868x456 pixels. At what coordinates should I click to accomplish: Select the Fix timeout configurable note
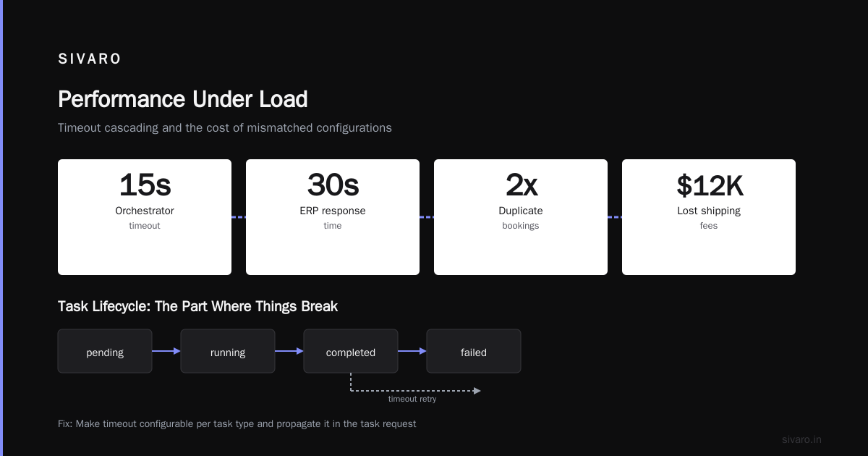coord(237,423)
